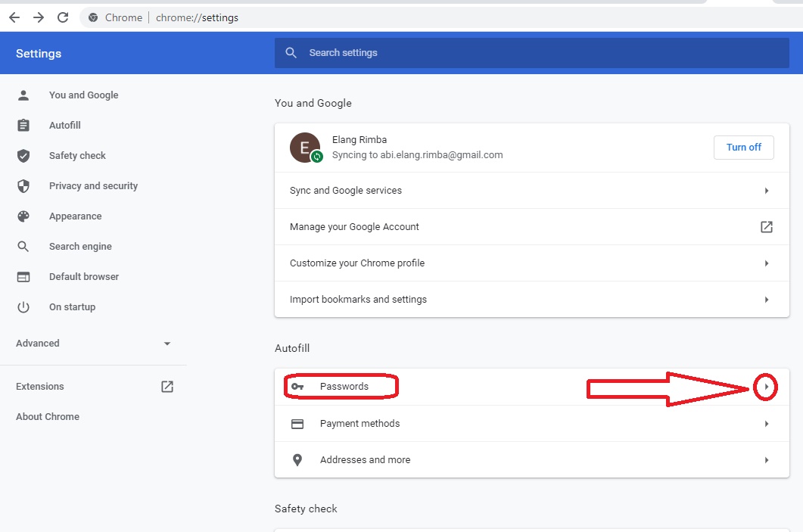Click the shield icon for Privacy and security
Viewport: 803px width, 532px height.
(23, 186)
